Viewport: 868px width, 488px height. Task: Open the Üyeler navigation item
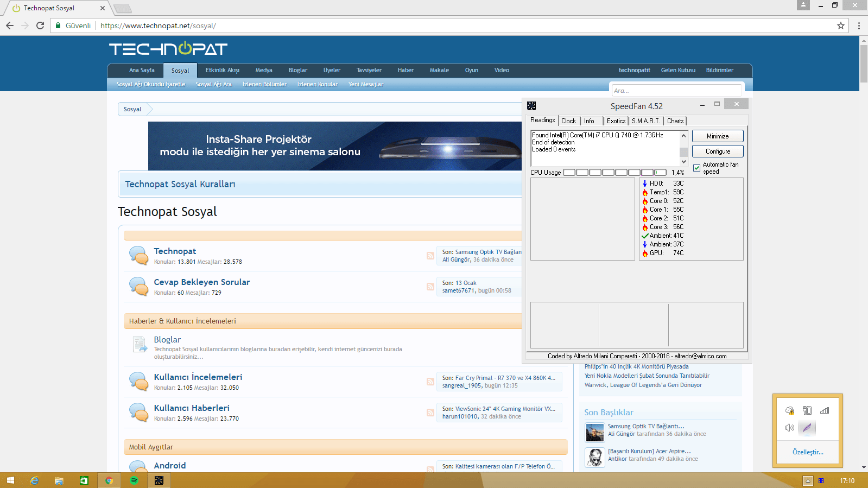pyautogui.click(x=332, y=70)
